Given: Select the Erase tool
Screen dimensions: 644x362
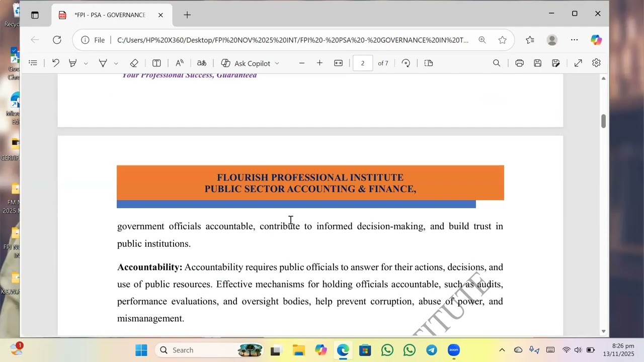Looking at the screenshot, I should pyautogui.click(x=134, y=63).
